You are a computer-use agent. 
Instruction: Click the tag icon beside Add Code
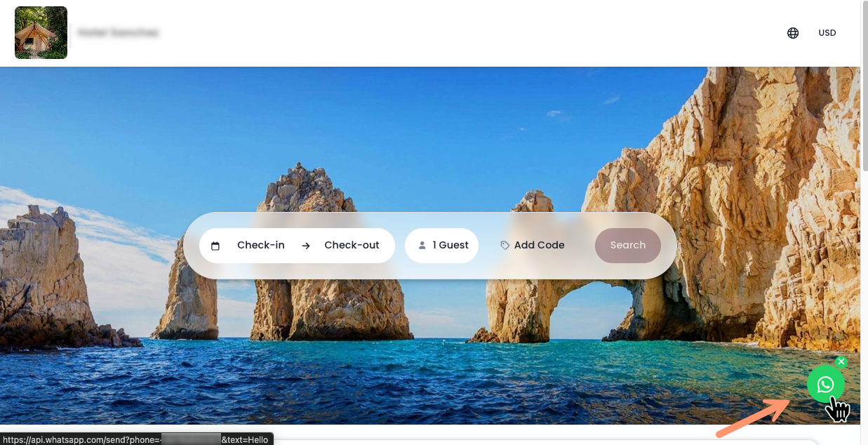pos(505,246)
